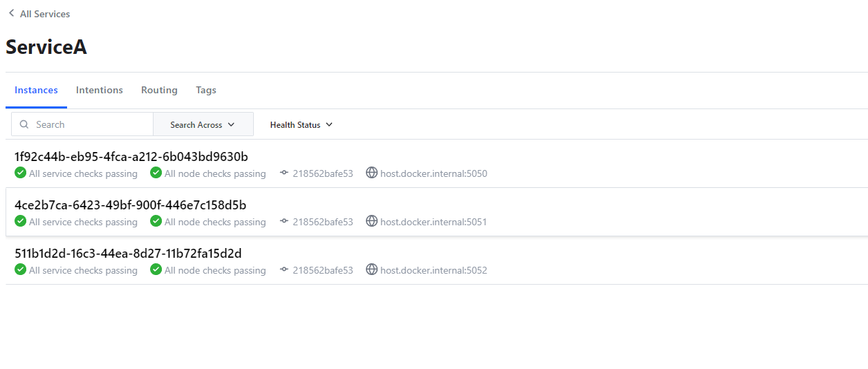Click green service check icon for instance 511b1d2d
The height and width of the screenshot is (369, 868).
pyautogui.click(x=20, y=269)
